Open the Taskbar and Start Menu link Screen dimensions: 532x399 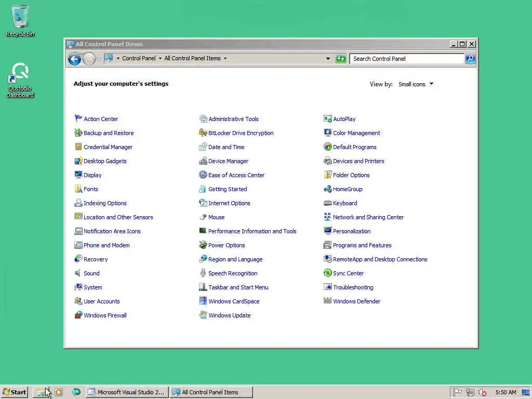238,287
